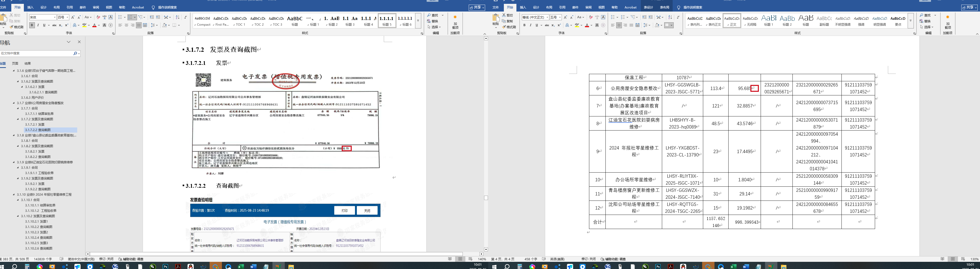Increase font size in the left Word window
This screenshot has height=269, width=980.
click(73, 17)
